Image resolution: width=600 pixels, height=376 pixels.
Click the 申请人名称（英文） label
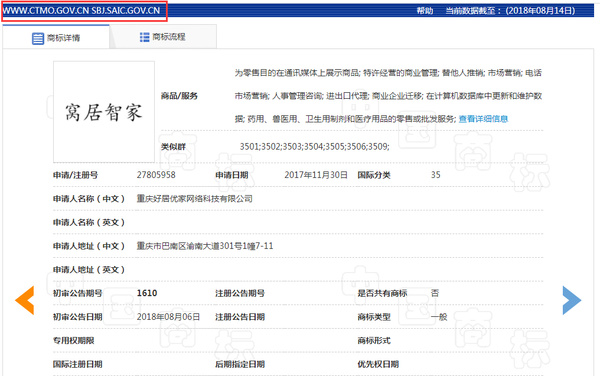pos(89,222)
